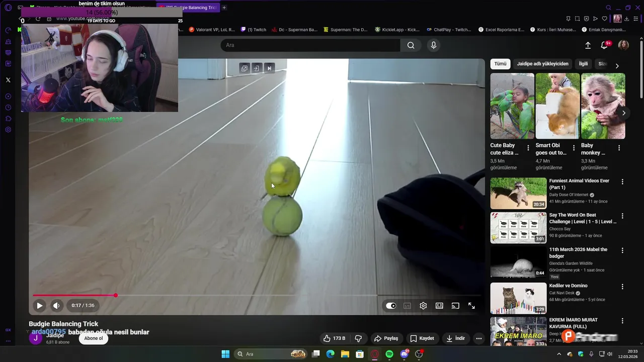
Task: Search by voice microphone icon
Action: coord(434,45)
